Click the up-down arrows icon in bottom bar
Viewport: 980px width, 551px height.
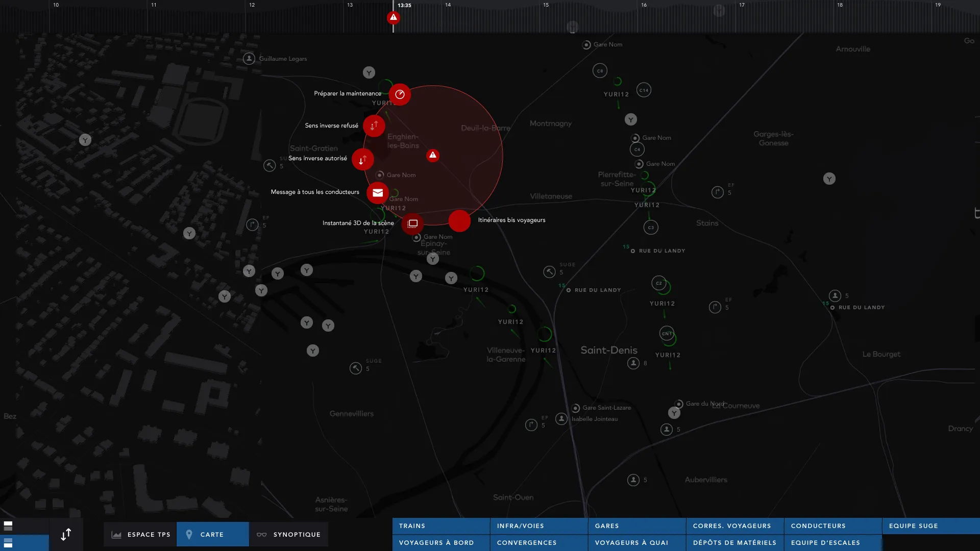click(x=66, y=535)
